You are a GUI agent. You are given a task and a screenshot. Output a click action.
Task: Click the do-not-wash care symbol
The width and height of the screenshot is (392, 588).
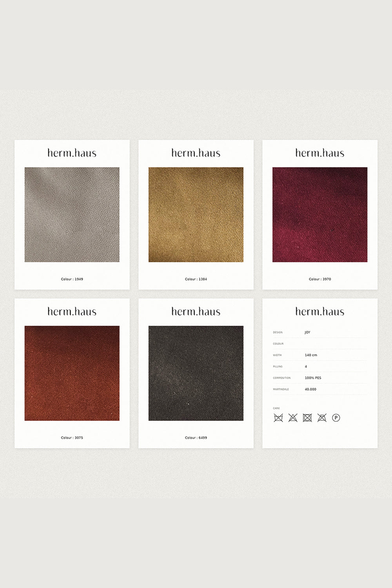tap(278, 418)
